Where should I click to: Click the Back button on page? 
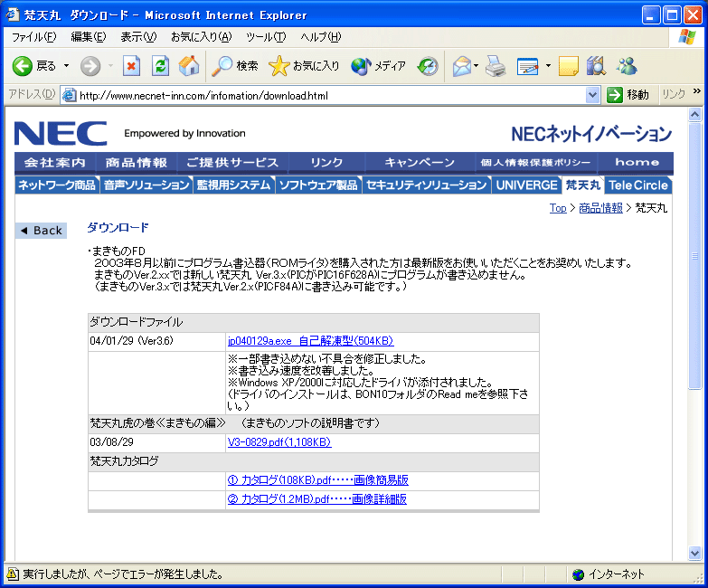tap(42, 231)
